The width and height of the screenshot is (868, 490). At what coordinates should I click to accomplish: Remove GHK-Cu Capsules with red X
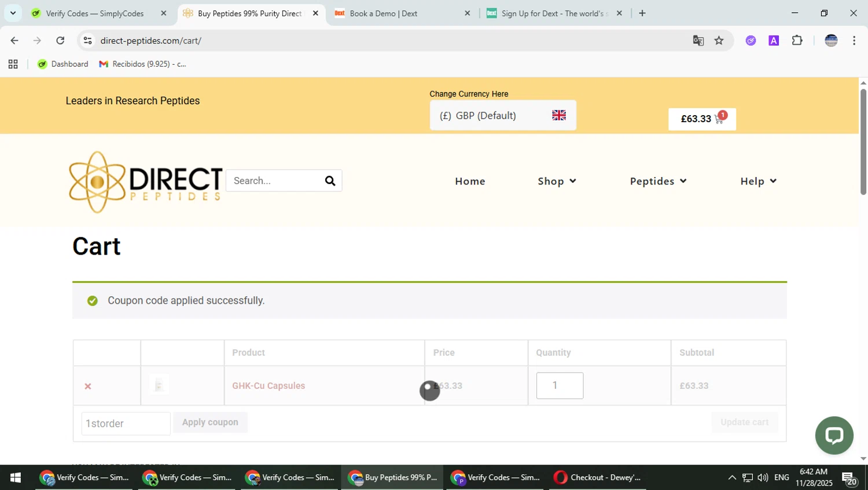click(x=88, y=386)
